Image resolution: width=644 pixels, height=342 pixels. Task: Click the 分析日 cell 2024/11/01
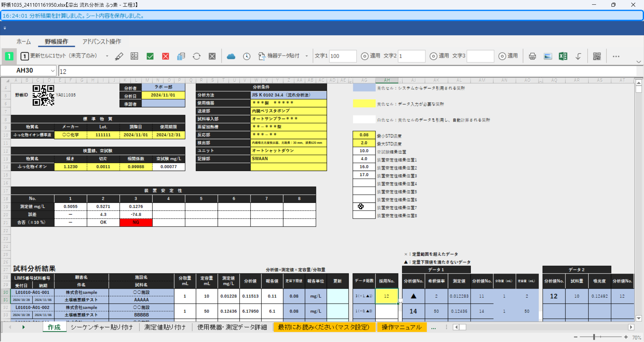pyautogui.click(x=163, y=95)
